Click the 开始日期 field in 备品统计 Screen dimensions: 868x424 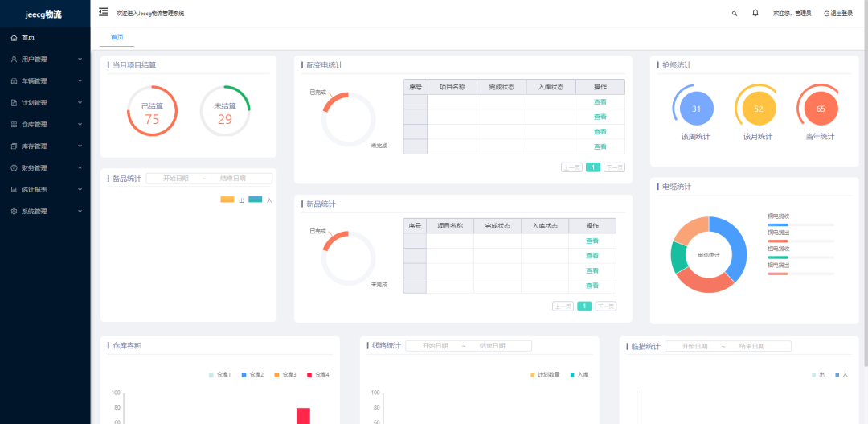[x=175, y=179]
